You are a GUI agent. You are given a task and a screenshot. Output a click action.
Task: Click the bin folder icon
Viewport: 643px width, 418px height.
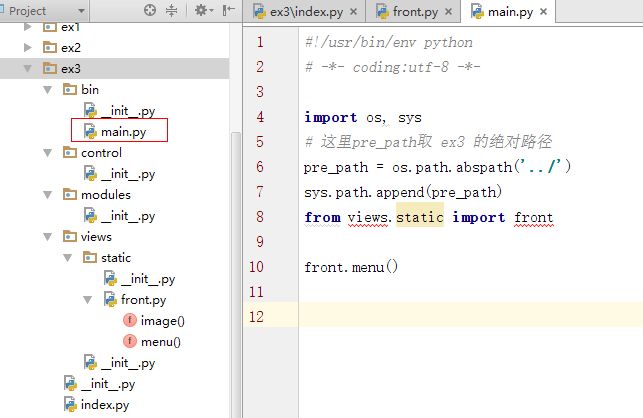click(x=70, y=89)
